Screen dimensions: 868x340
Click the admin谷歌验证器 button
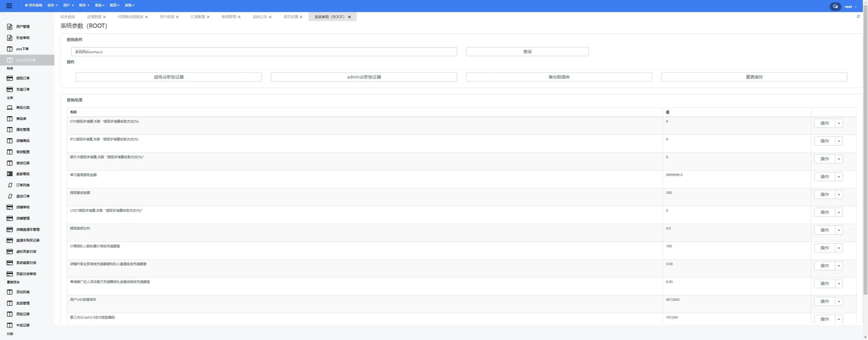pyautogui.click(x=364, y=77)
